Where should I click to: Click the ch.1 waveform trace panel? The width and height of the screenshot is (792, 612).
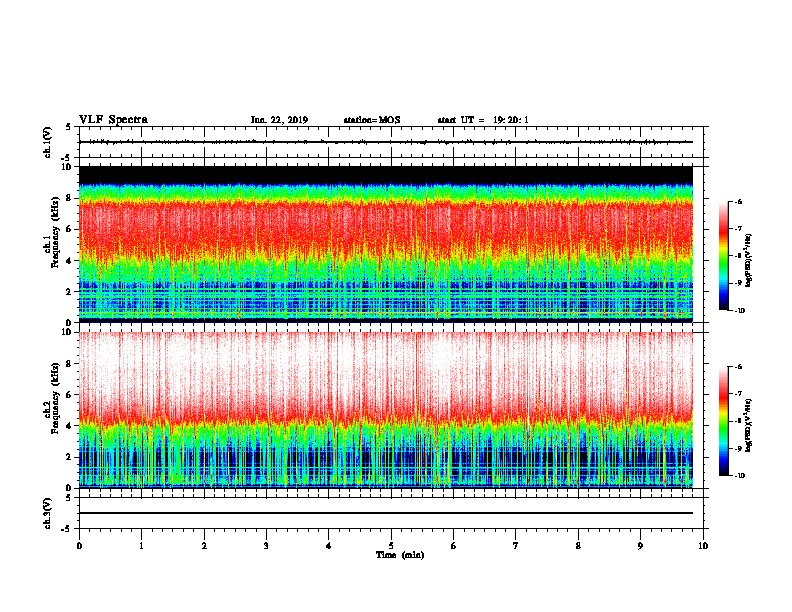pos(391,142)
